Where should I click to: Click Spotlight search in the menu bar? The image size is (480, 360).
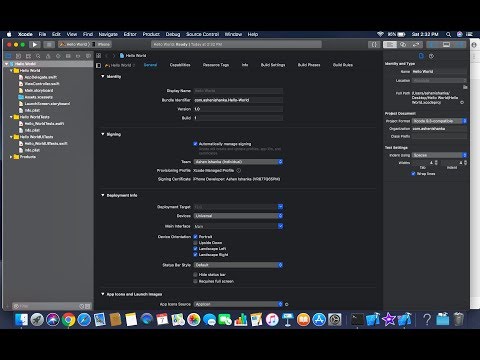[448, 34]
